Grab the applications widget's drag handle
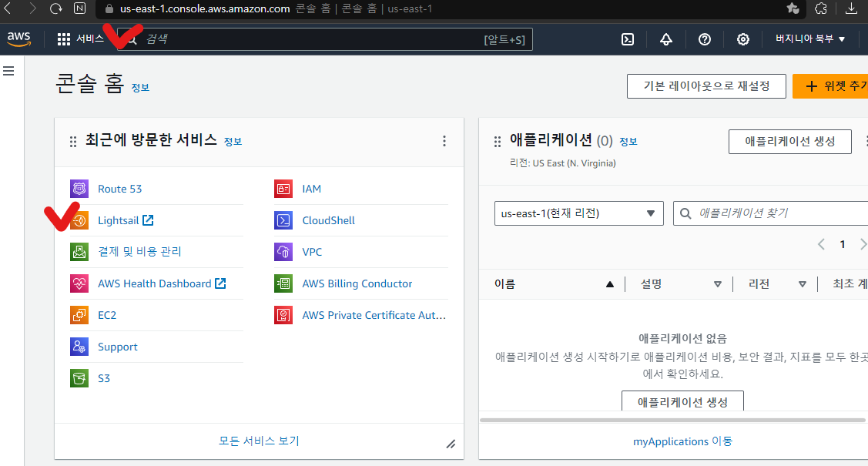Image resolution: width=868 pixels, height=466 pixels. [497, 142]
